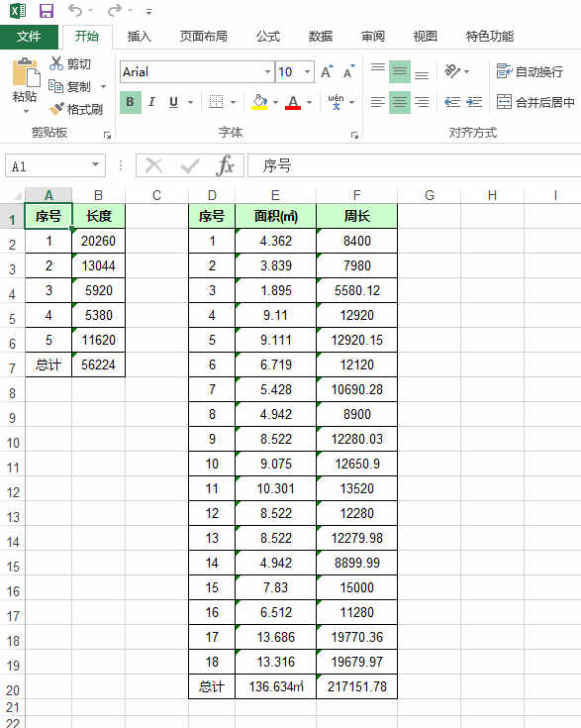
Task: Open the 插入 ribbon tab
Action: coord(139,37)
